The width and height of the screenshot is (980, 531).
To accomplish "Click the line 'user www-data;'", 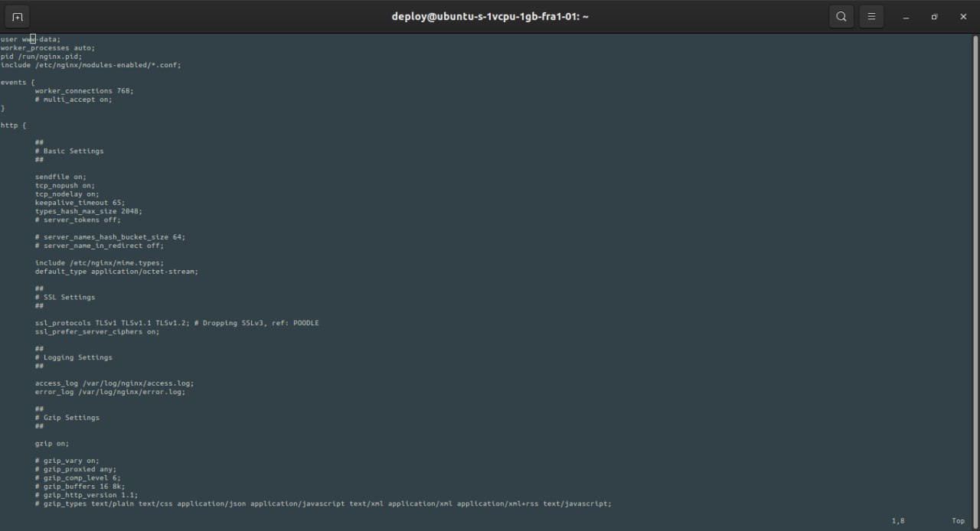I will coord(31,39).
